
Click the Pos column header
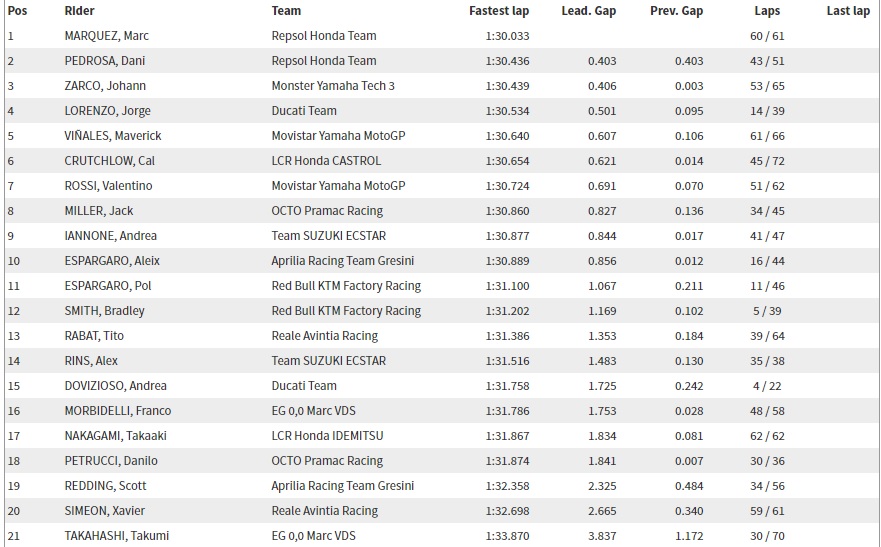click(x=17, y=11)
